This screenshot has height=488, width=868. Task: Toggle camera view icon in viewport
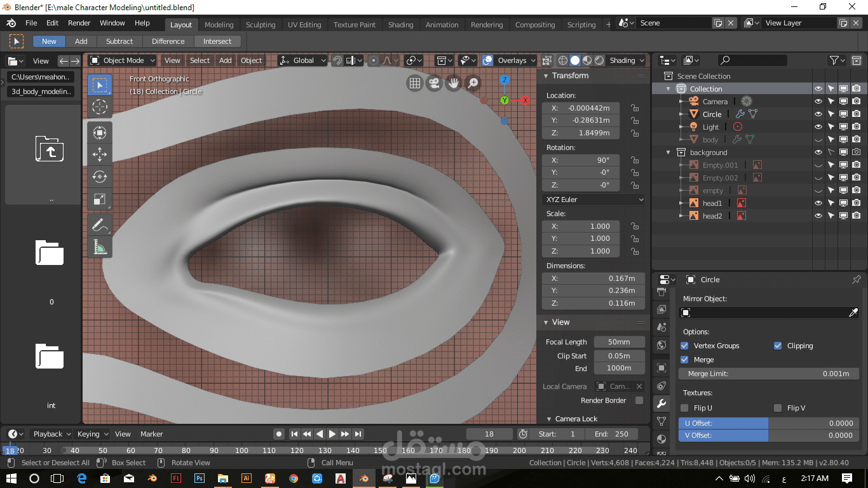pos(434,83)
